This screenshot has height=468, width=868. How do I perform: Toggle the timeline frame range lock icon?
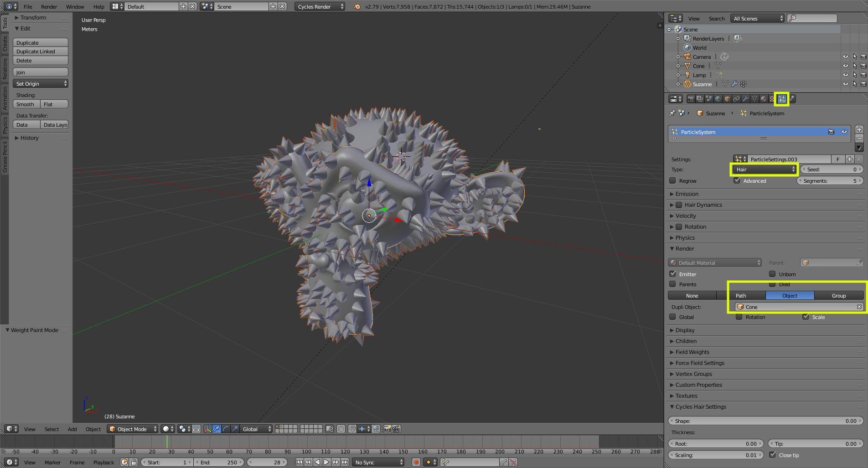[x=134, y=462]
